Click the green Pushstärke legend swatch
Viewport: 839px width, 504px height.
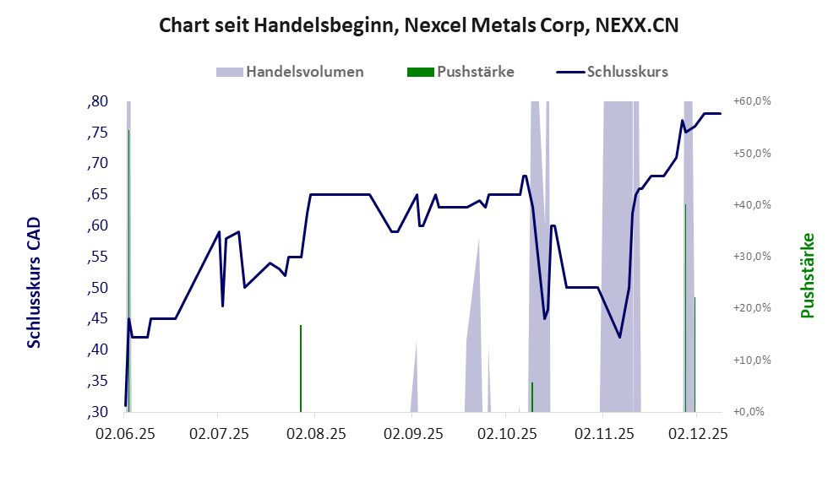(x=420, y=72)
